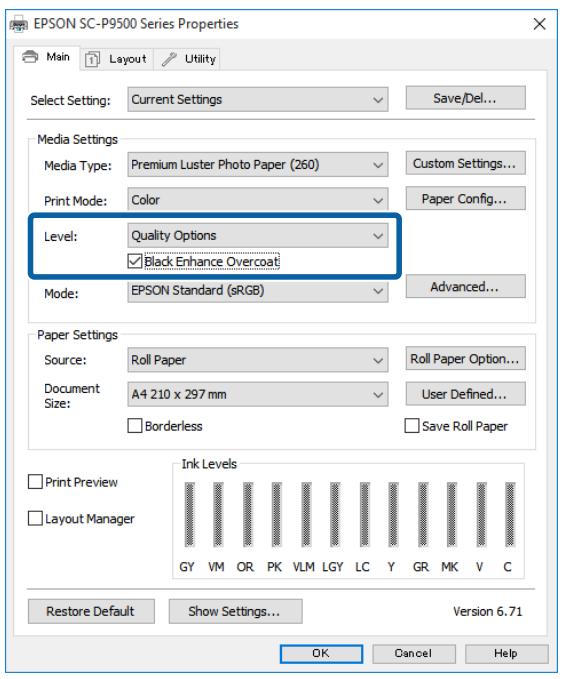562x679 pixels.
Task: Click the LGY ink level bar
Action: (335, 514)
